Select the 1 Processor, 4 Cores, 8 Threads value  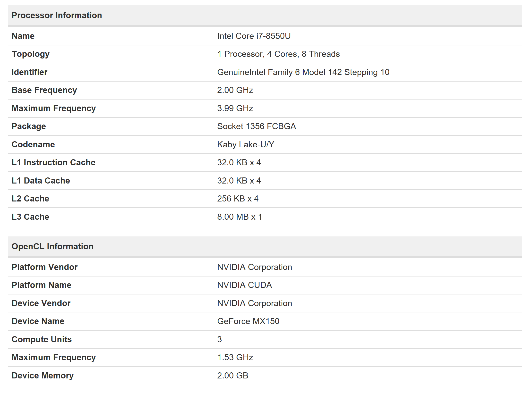coord(278,54)
